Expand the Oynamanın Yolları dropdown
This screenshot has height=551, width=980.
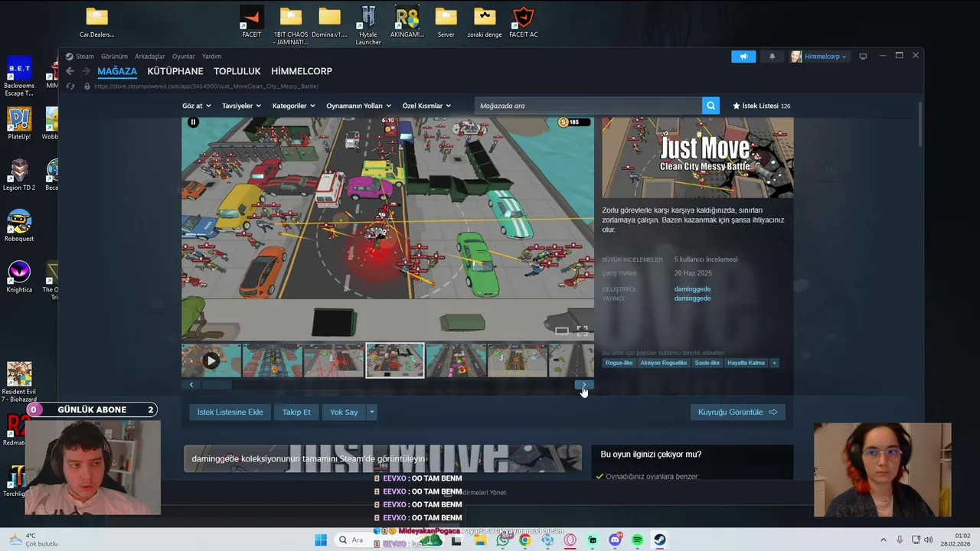pos(358,106)
